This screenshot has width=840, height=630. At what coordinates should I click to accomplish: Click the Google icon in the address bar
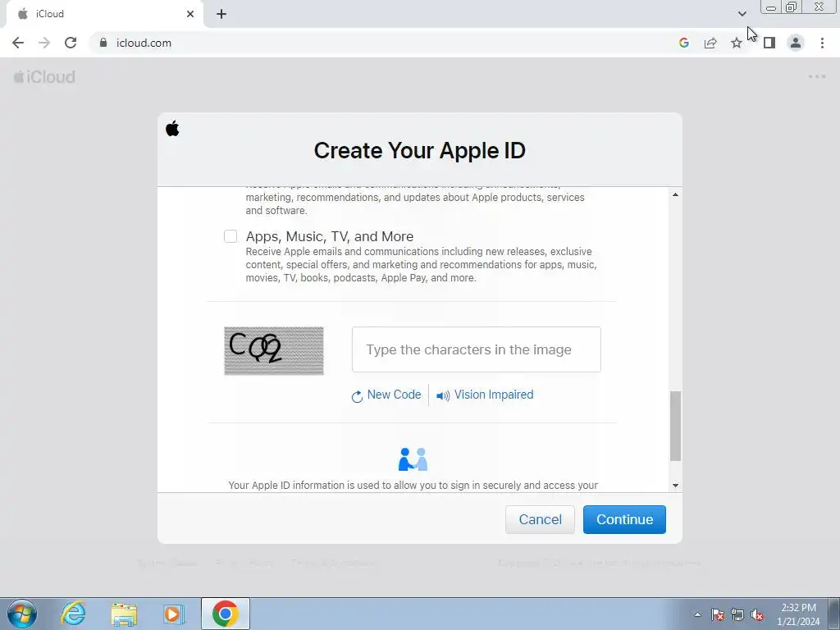[683, 43]
